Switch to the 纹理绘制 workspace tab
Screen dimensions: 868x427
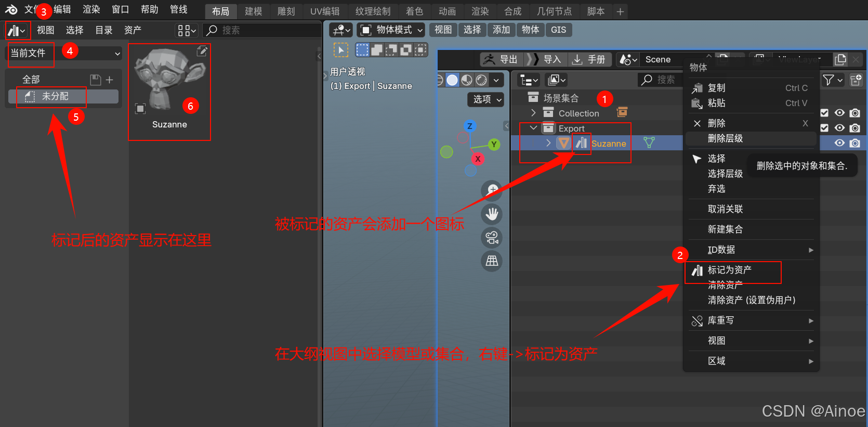373,11
